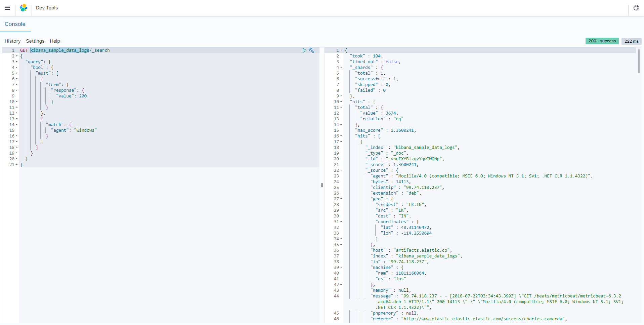Fold the "_source" object on response line 22
Viewport: 644px width, 325px height.
[341, 170]
